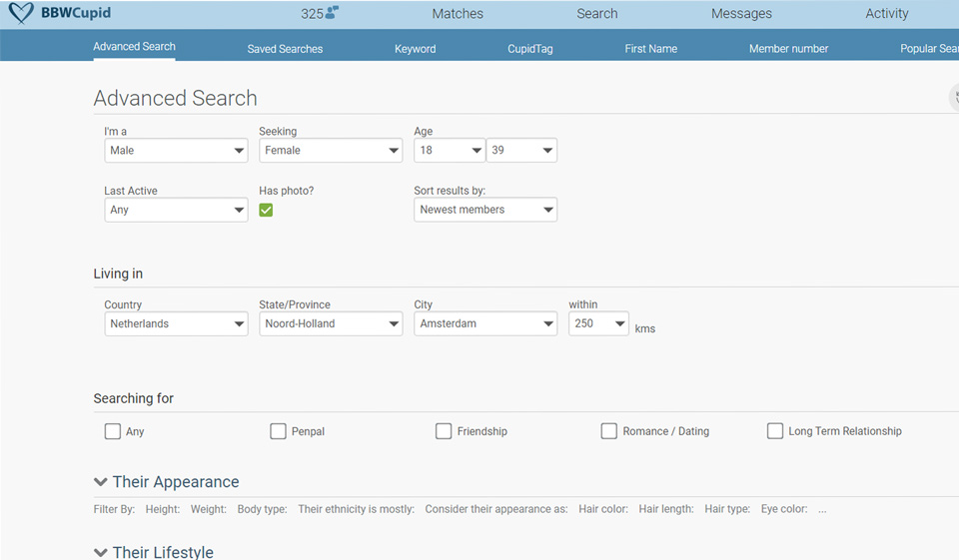Click the BBWCupid heart logo

tap(21, 14)
